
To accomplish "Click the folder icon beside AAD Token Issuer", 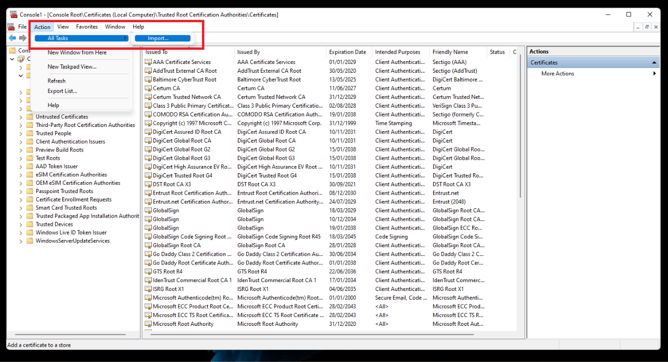I will coord(29,166).
